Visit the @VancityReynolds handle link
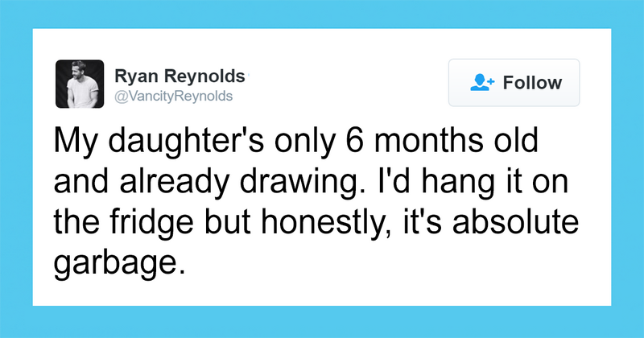 pos(174,96)
